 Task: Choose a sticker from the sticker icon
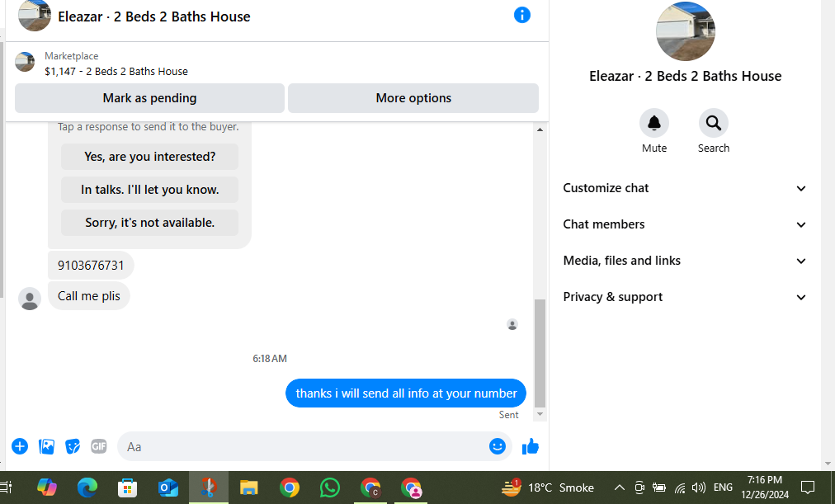point(73,446)
